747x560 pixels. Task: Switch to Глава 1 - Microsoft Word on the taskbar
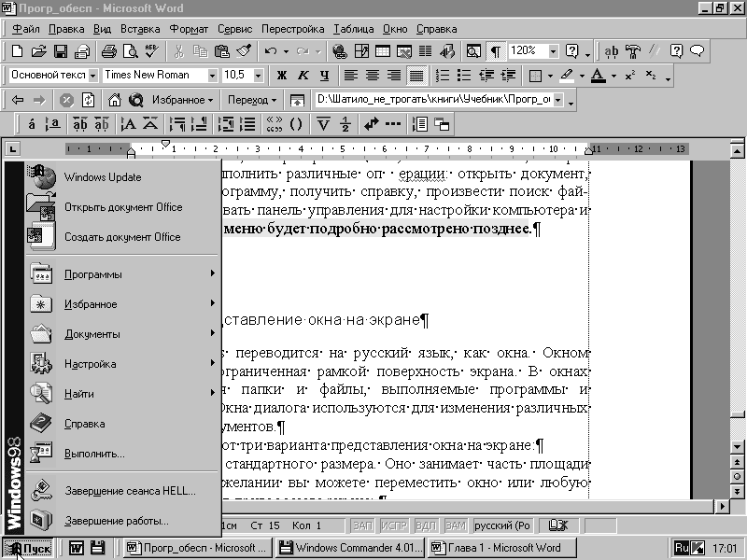pyautogui.click(x=501, y=548)
